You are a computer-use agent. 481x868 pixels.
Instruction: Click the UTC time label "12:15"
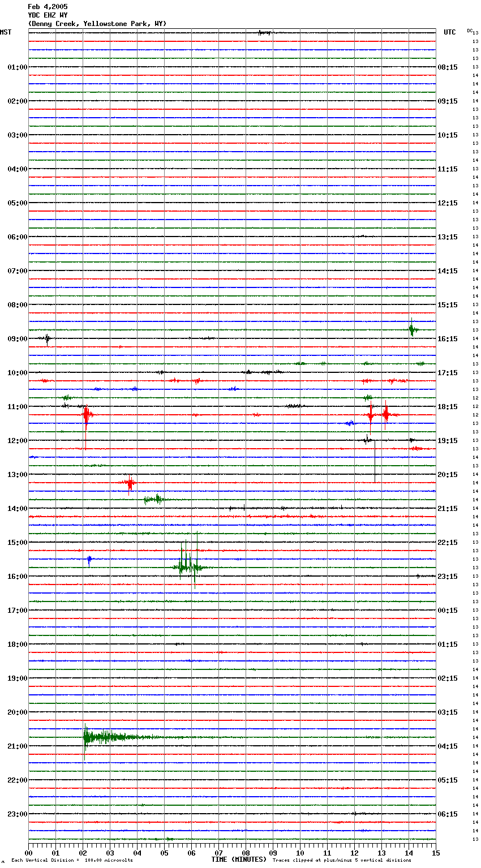[x=448, y=203]
